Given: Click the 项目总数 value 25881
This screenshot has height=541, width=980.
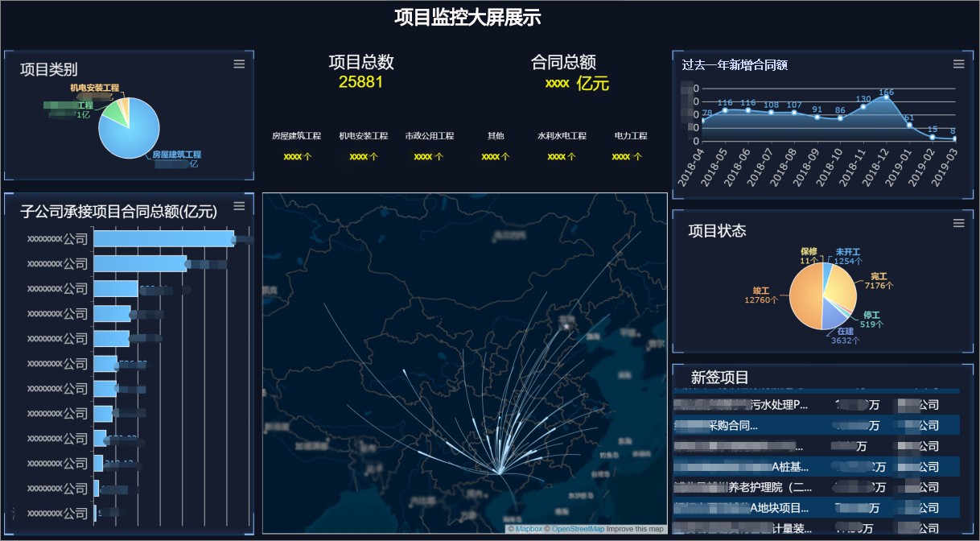Looking at the screenshot, I should (360, 82).
